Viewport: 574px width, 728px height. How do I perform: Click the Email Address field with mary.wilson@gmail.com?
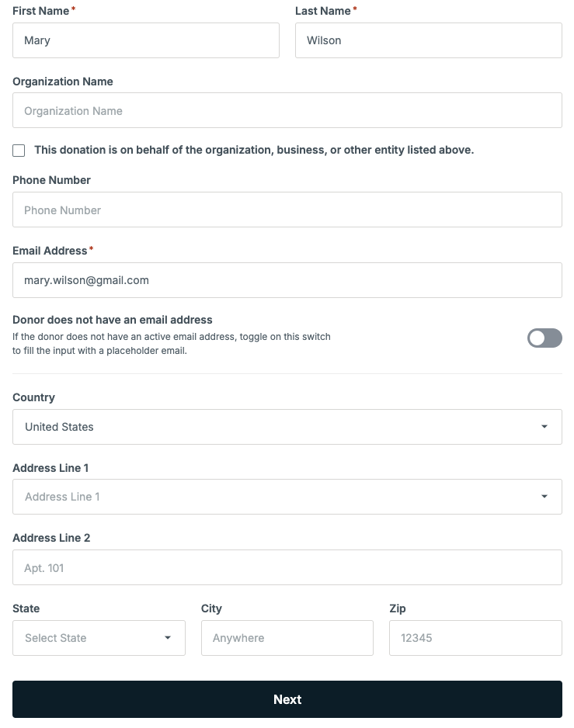point(287,280)
